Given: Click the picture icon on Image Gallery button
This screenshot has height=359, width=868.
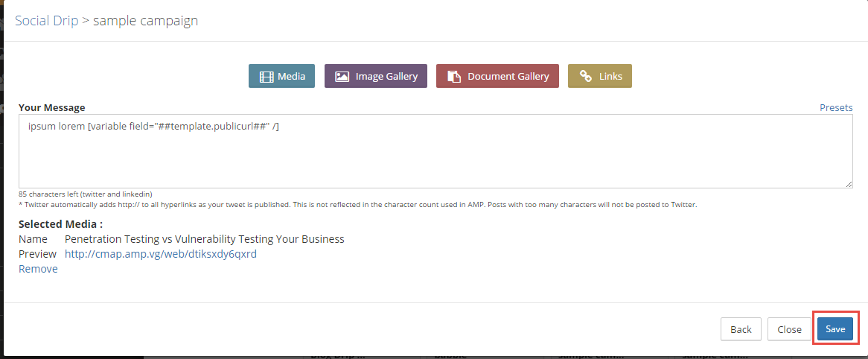Looking at the screenshot, I should (342, 76).
